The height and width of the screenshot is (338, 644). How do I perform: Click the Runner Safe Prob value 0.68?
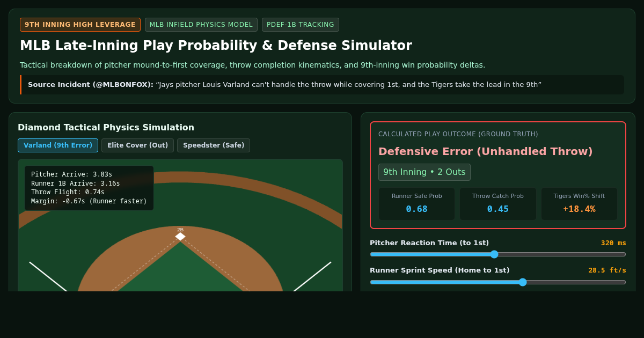point(416,209)
